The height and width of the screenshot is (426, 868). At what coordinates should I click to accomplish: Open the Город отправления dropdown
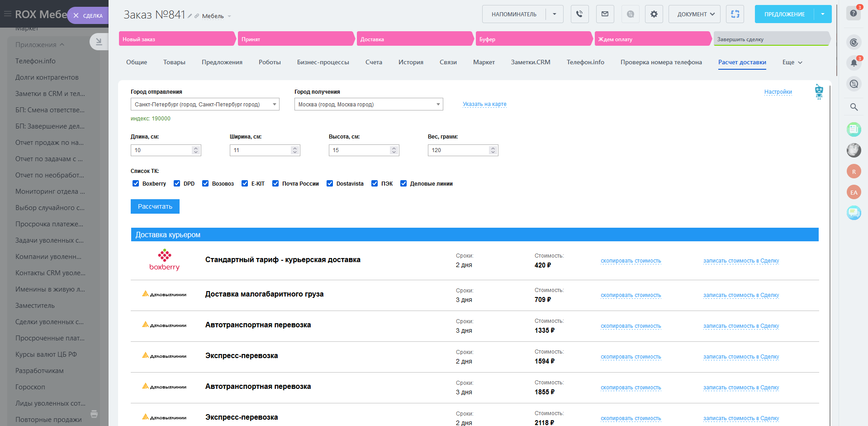pyautogui.click(x=205, y=105)
